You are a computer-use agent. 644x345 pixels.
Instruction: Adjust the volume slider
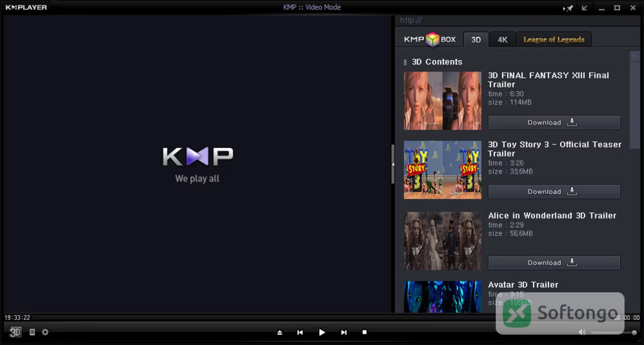[x=614, y=333]
